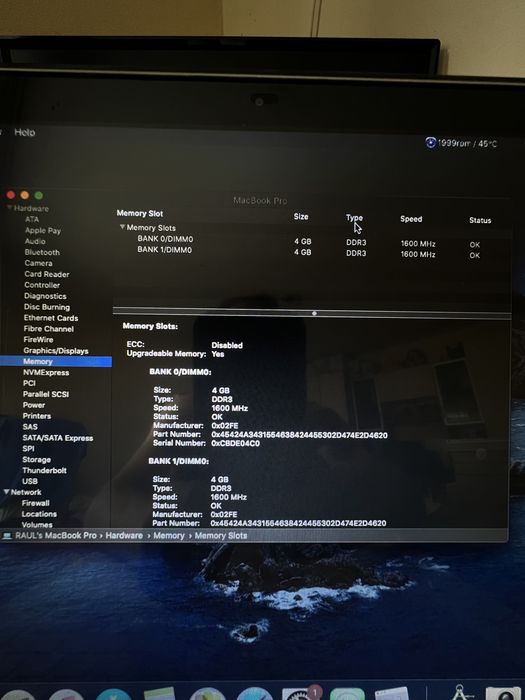Select Ethernet Cards in the sidebar

[51, 318]
